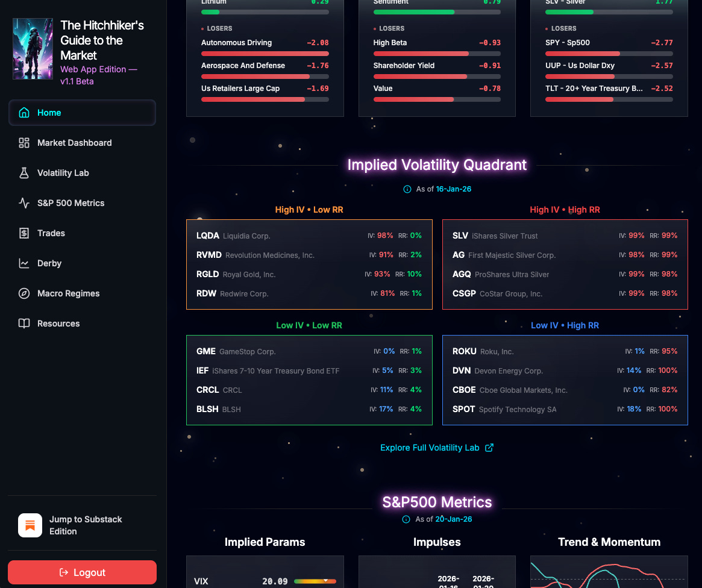
Task: Go to Market Dashboard
Action: coord(82,143)
